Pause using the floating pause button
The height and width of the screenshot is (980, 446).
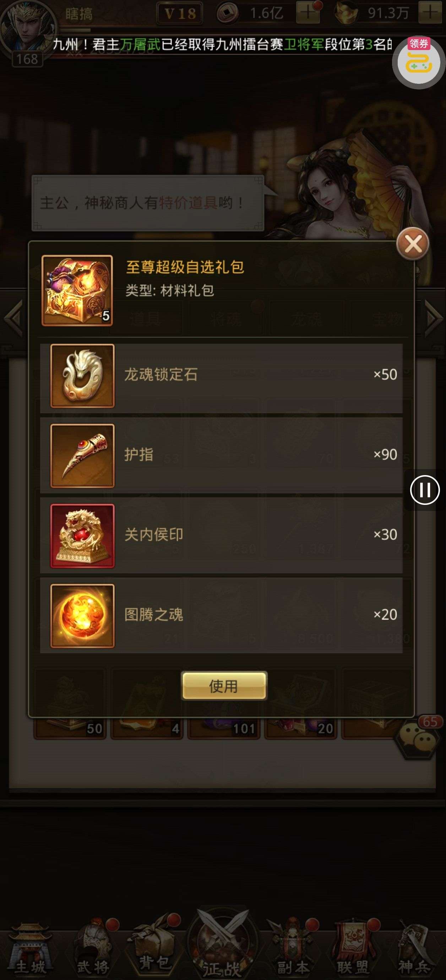click(425, 490)
